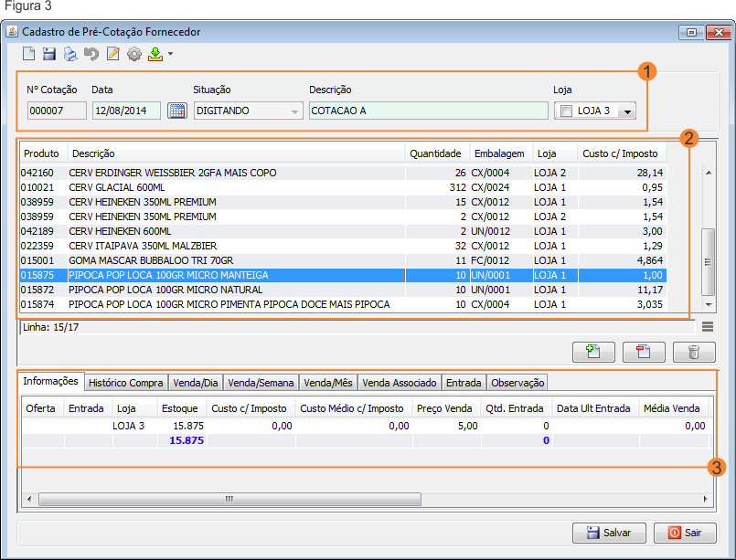The height and width of the screenshot is (560, 736).
Task: Click the Informações panel scroll right arrow
Action: 706,499
